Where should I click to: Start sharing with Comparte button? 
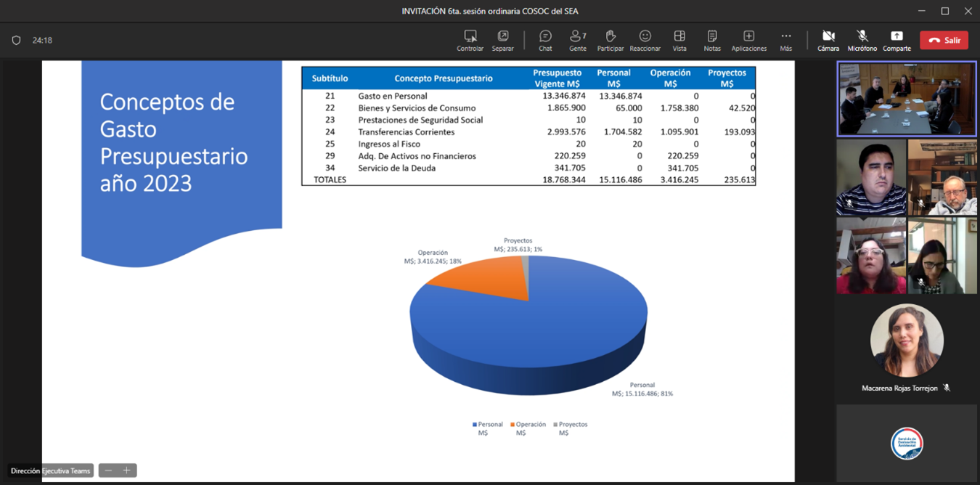897,40
